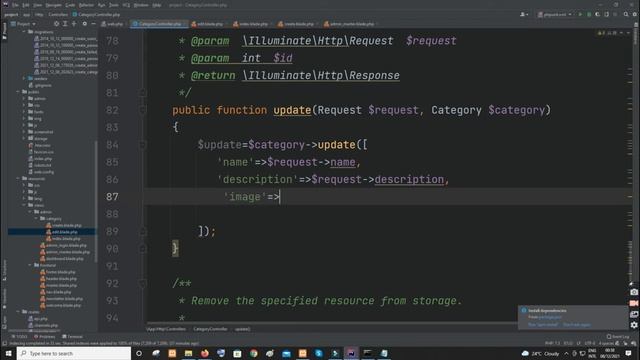Select header.blade.php in frontend folder

point(58,278)
